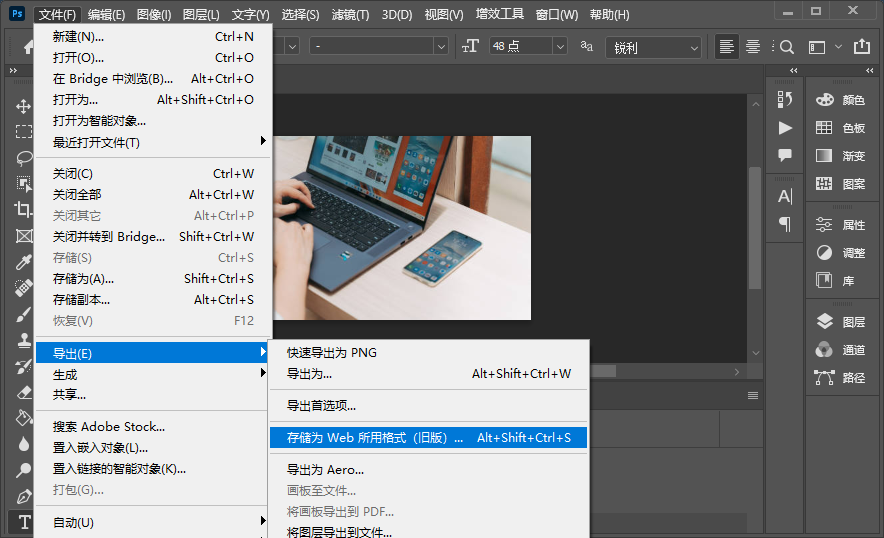Open the 锐利 anti-aliasing dropdown
Viewport: 884px width, 538px height.
click(693, 47)
